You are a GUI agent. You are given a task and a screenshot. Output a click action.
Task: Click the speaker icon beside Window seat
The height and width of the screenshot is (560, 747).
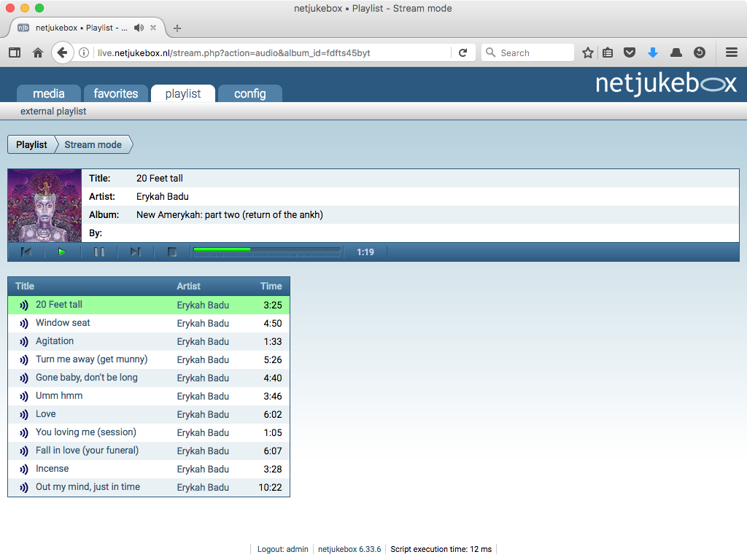[x=24, y=323]
